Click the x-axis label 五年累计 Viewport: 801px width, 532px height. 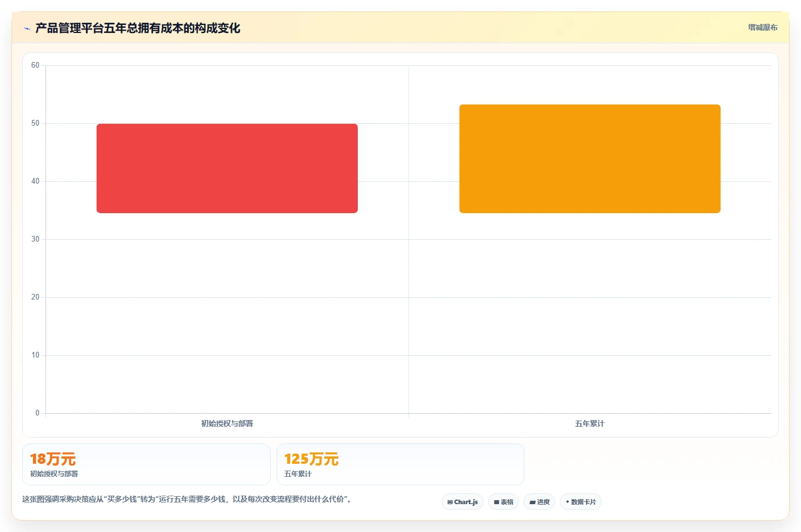590,423
